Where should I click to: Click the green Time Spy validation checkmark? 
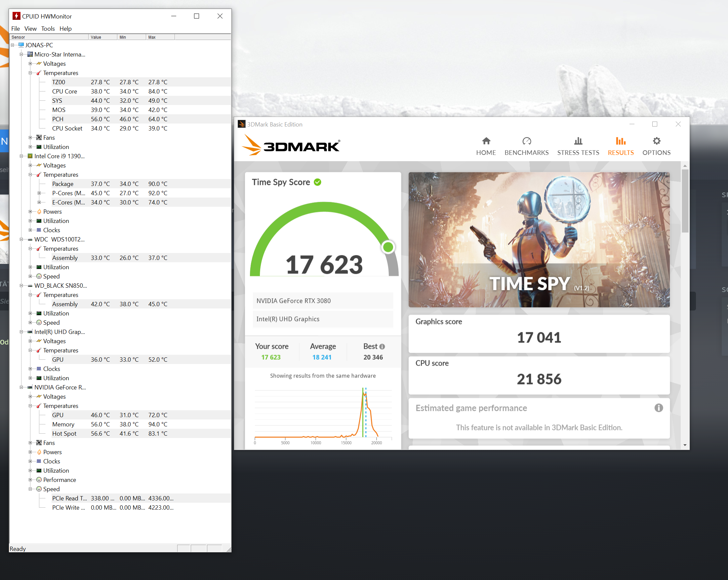[317, 182]
